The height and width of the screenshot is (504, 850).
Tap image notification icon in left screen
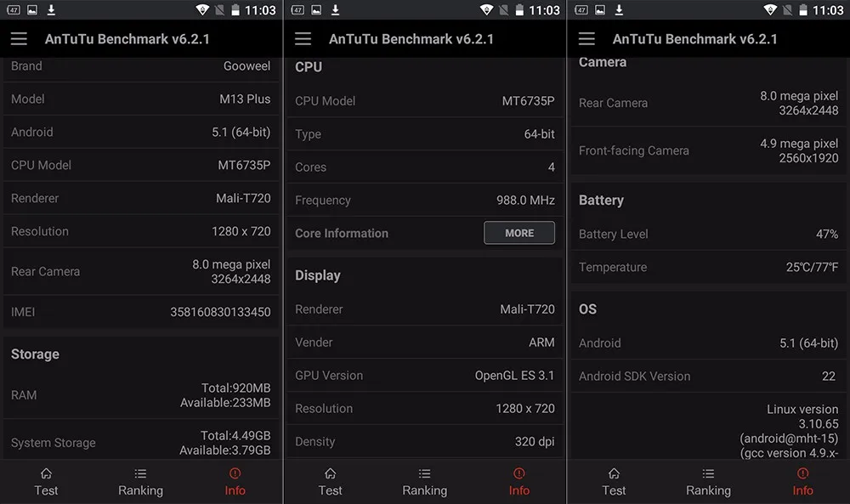tap(32, 9)
